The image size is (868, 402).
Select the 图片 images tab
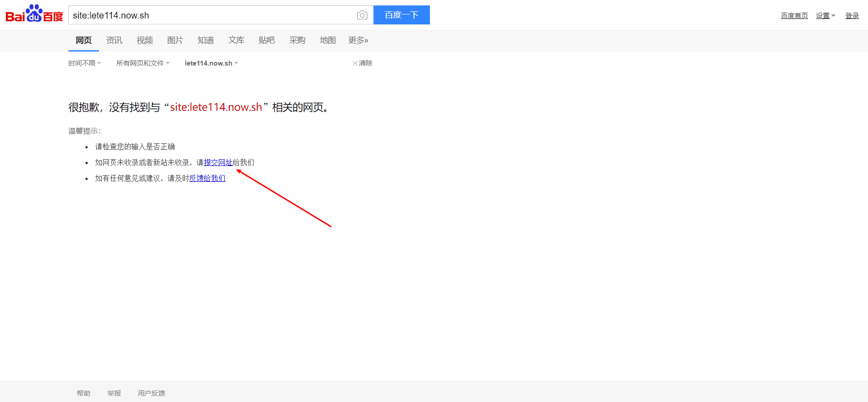click(175, 40)
